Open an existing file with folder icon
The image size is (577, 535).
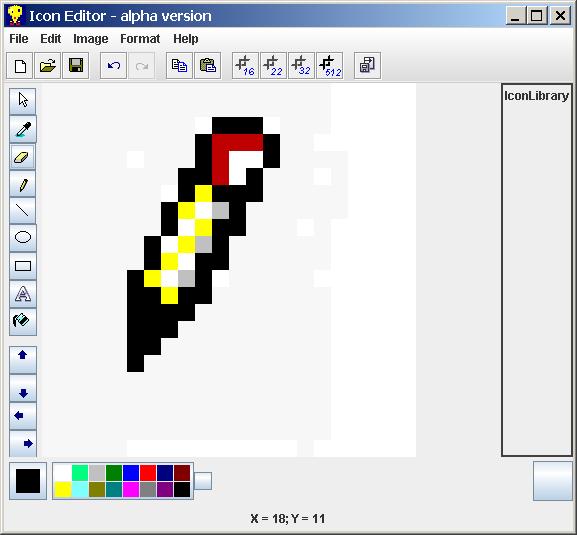pyautogui.click(x=48, y=66)
